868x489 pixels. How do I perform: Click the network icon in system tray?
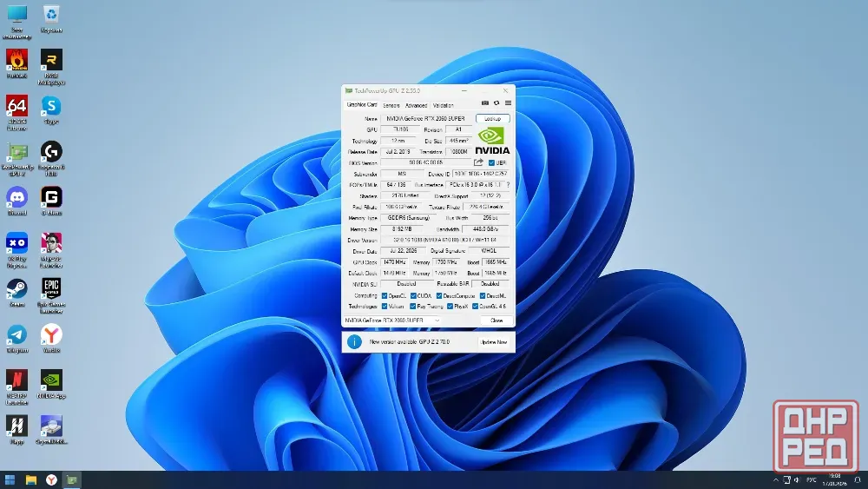pos(786,480)
